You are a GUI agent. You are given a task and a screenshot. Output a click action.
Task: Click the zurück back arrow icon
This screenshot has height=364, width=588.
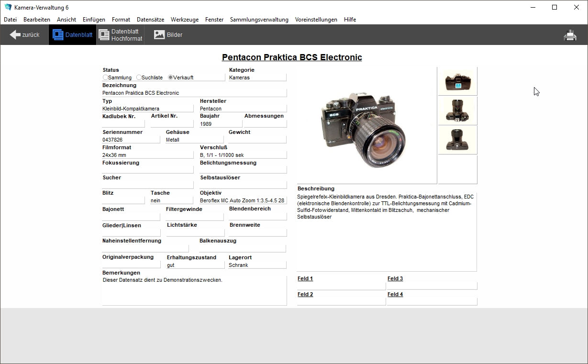click(x=15, y=35)
